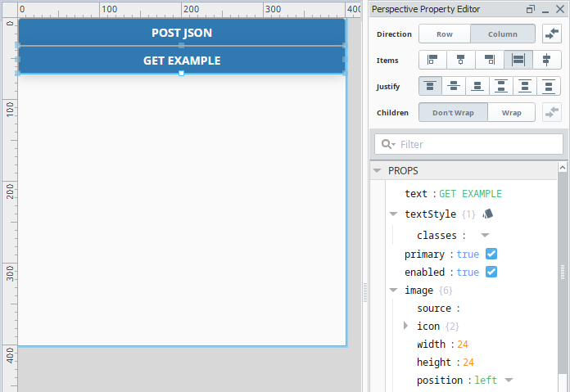Choose the space-between justify option
This screenshot has height=392, width=570.
pos(500,86)
